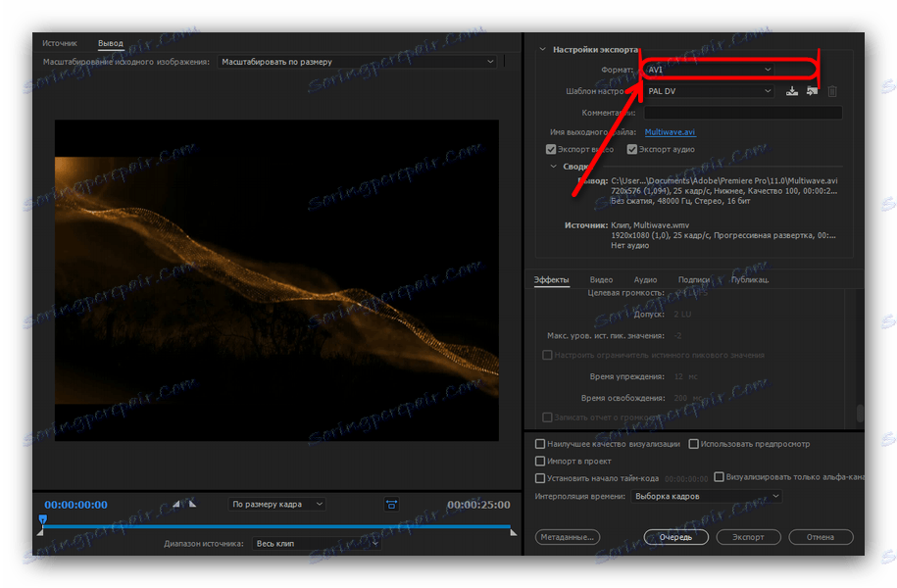
Task: Open the preset dropdown showing PAL DV
Action: [x=710, y=91]
